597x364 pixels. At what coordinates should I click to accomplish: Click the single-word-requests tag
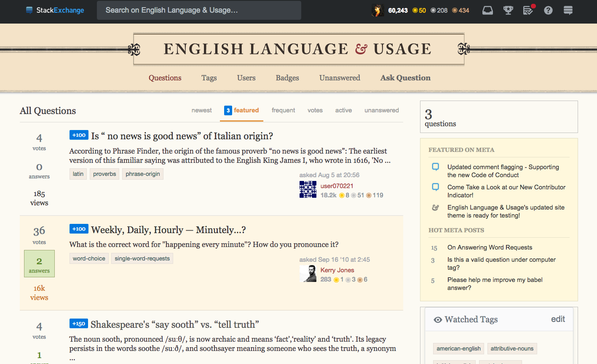pyautogui.click(x=142, y=258)
